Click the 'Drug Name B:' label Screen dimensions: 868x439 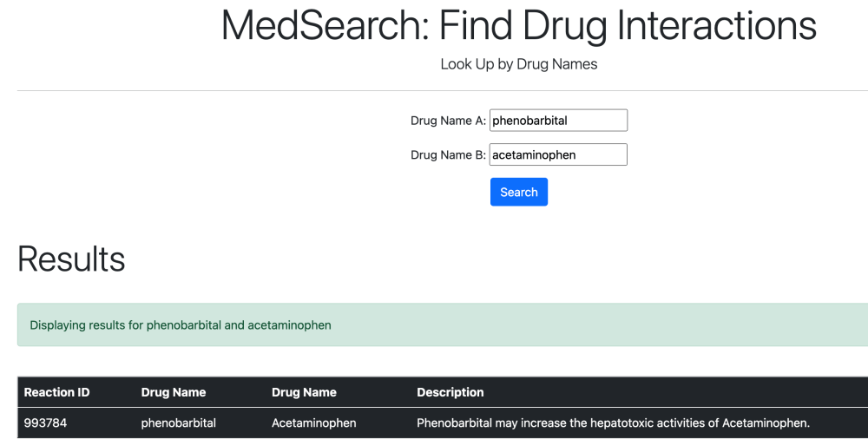coord(448,155)
